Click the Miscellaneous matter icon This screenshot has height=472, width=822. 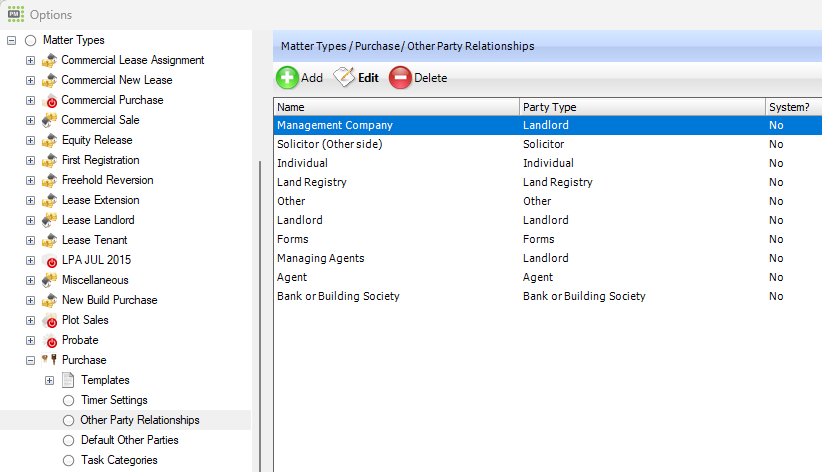pyautogui.click(x=49, y=280)
